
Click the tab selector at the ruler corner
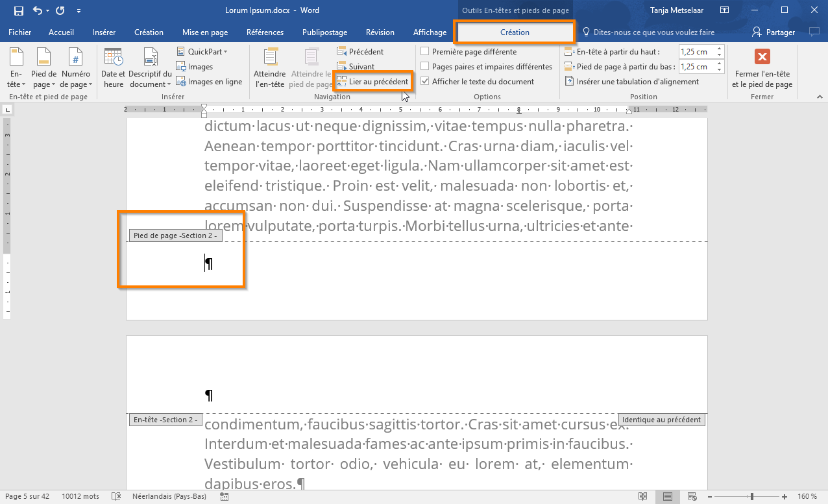(8, 110)
